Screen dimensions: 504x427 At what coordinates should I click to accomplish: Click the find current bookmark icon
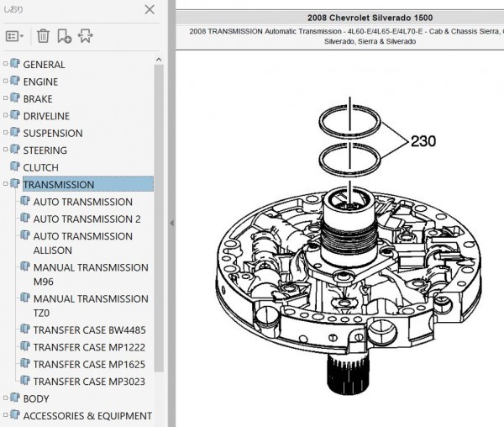point(85,35)
